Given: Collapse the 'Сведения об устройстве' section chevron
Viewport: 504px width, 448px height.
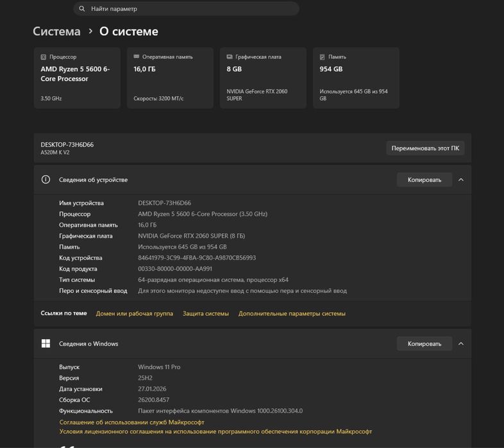Looking at the screenshot, I should [x=461, y=179].
